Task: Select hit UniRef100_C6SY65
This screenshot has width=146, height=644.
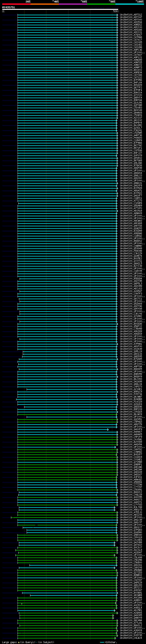Action: [x=131, y=42]
